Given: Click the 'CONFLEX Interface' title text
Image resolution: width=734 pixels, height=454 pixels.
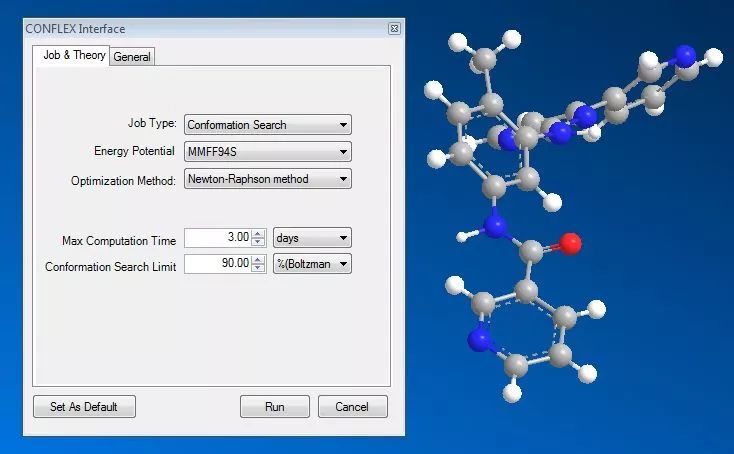Looking at the screenshot, I should pyautogui.click(x=75, y=29).
